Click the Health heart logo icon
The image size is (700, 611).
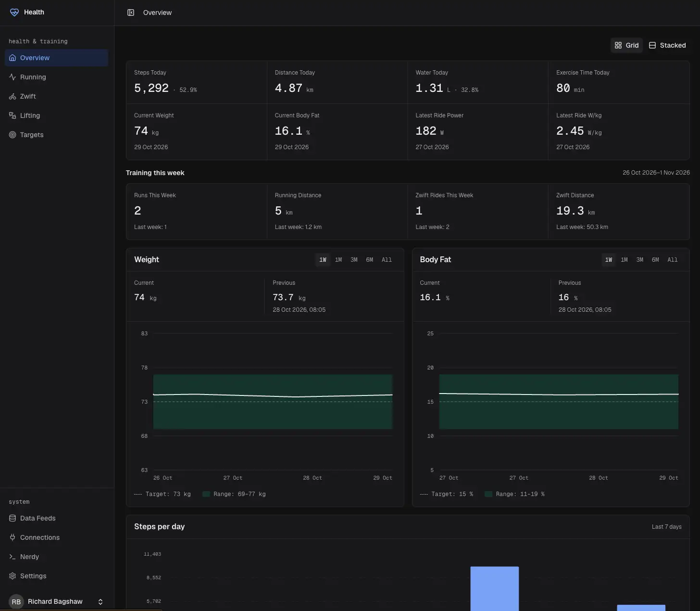(x=14, y=13)
